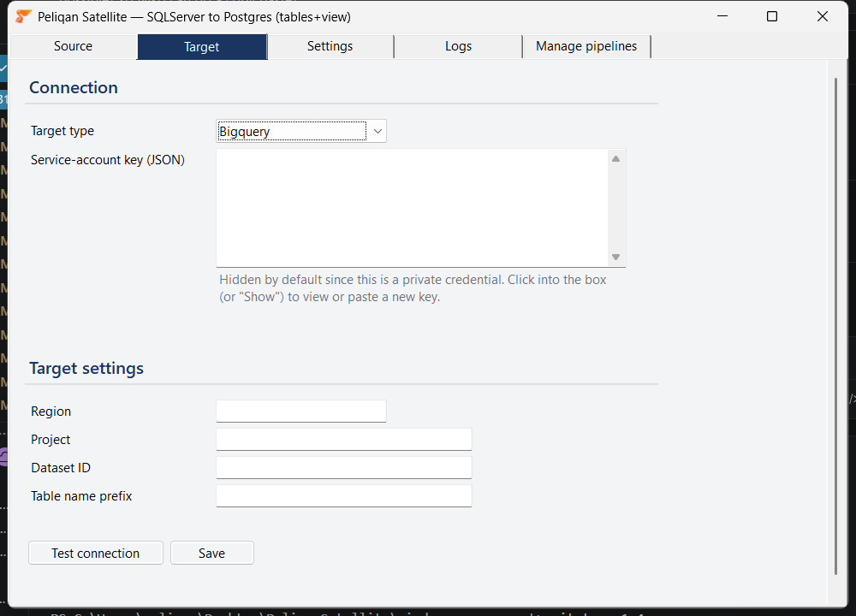Focus the Dataset ID input field
This screenshot has width=856, height=616.
(x=344, y=468)
